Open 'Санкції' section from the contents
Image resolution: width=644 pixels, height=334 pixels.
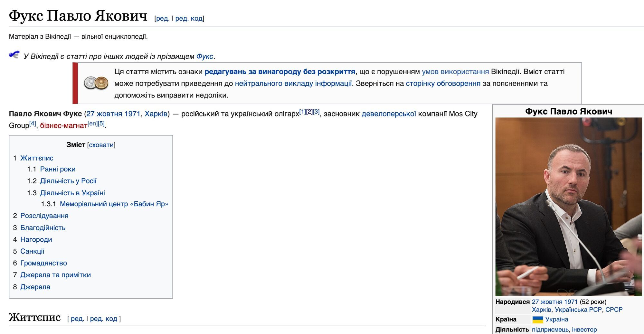(x=32, y=251)
